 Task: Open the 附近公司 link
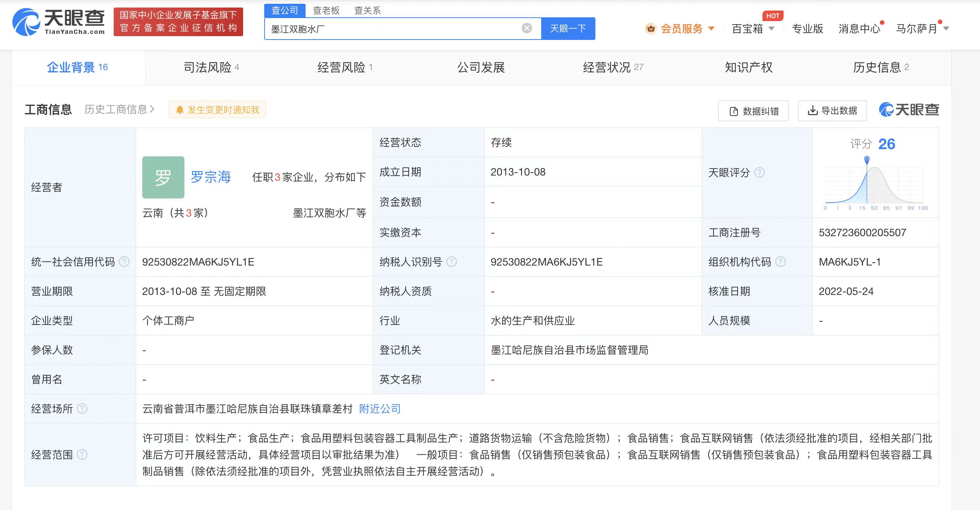[380, 409]
